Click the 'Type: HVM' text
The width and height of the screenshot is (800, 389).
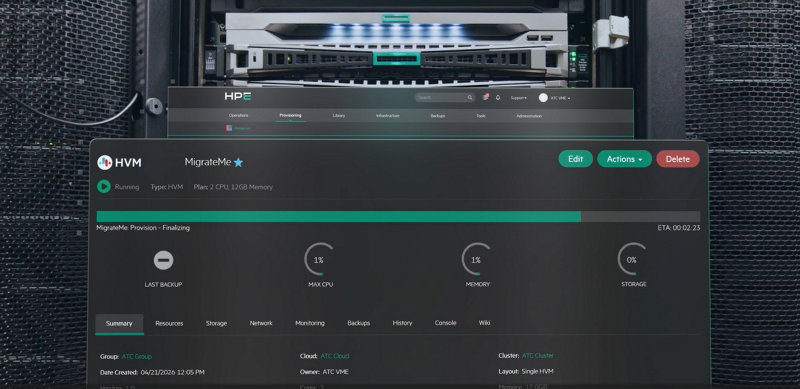pyautogui.click(x=166, y=187)
